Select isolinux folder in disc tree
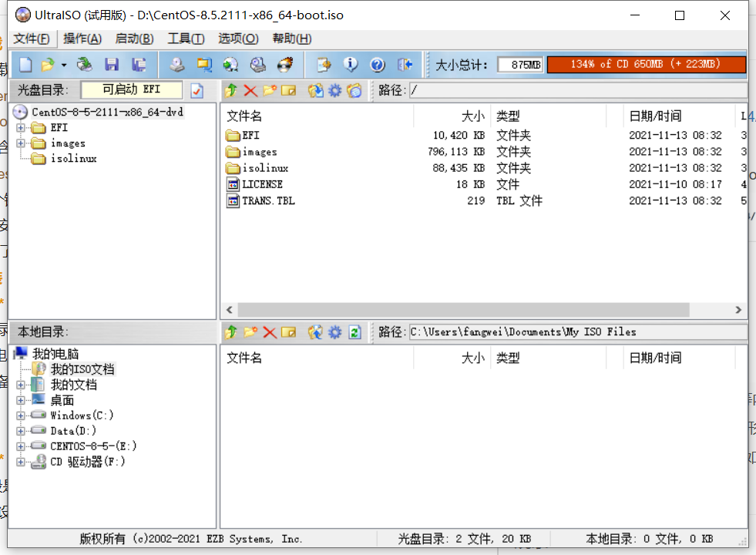The width and height of the screenshot is (756, 555). (74, 159)
